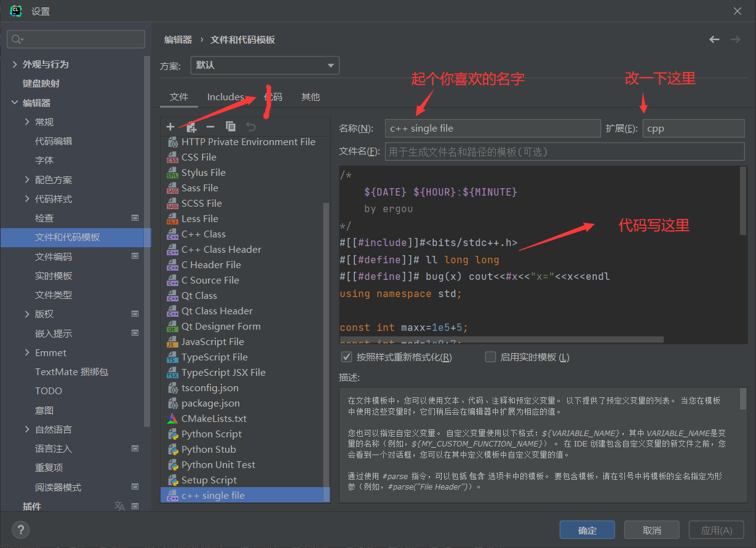Click the 取消 button
756x548 pixels.
tap(651, 530)
